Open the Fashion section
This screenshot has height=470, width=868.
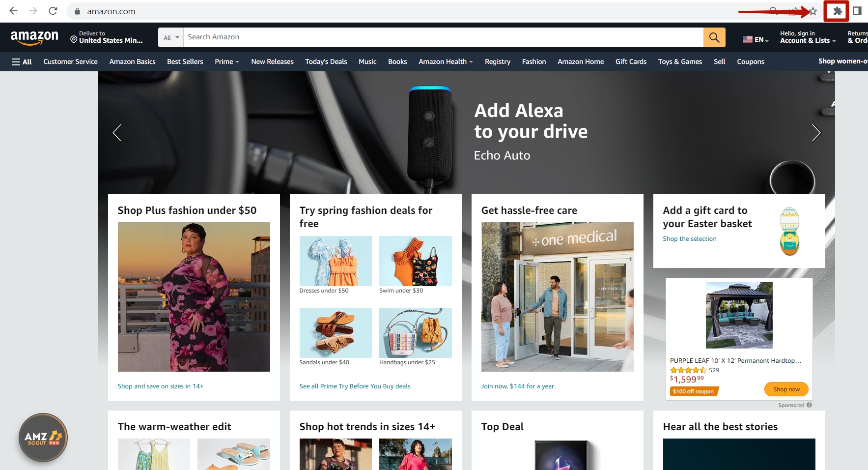534,61
